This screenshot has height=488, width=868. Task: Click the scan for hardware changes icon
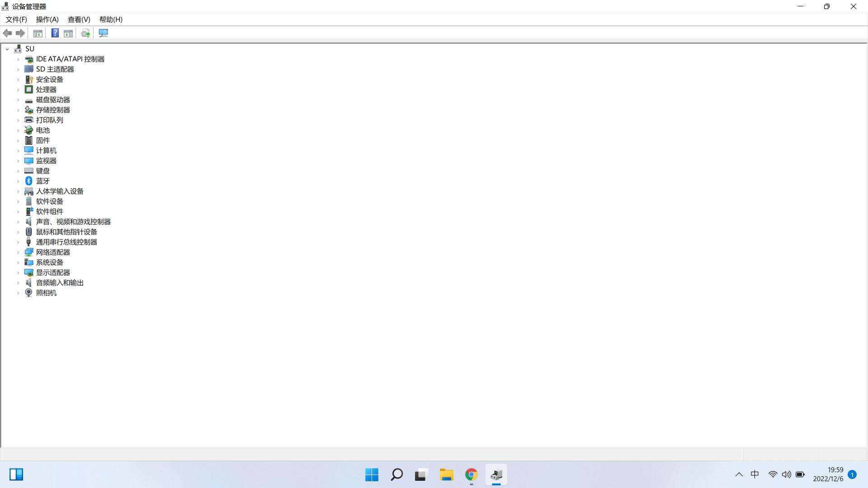click(104, 33)
